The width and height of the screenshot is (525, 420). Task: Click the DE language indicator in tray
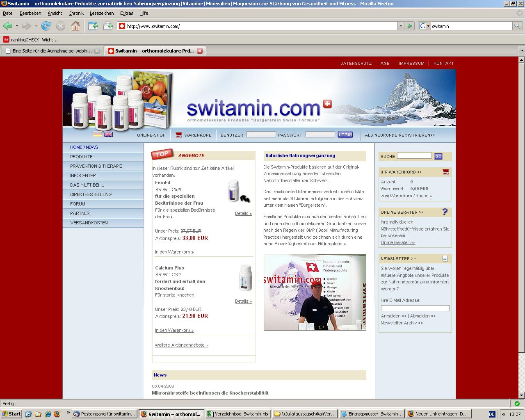point(492,414)
